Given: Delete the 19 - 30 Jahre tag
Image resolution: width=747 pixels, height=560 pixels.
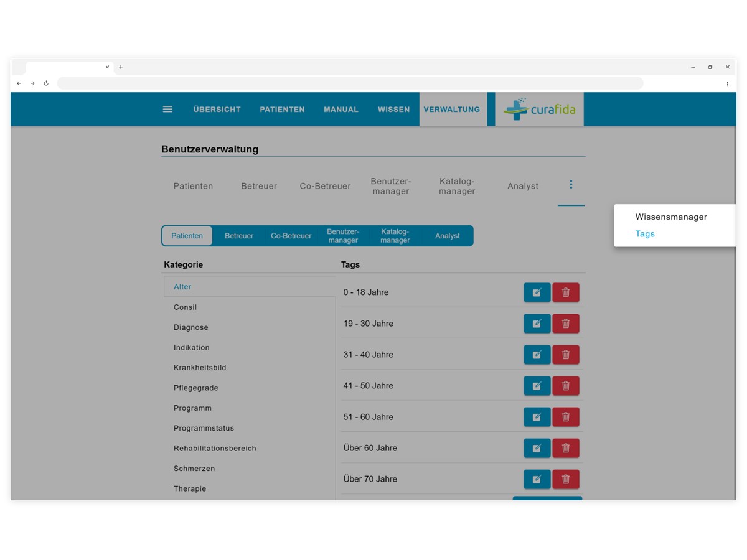Looking at the screenshot, I should (x=566, y=324).
